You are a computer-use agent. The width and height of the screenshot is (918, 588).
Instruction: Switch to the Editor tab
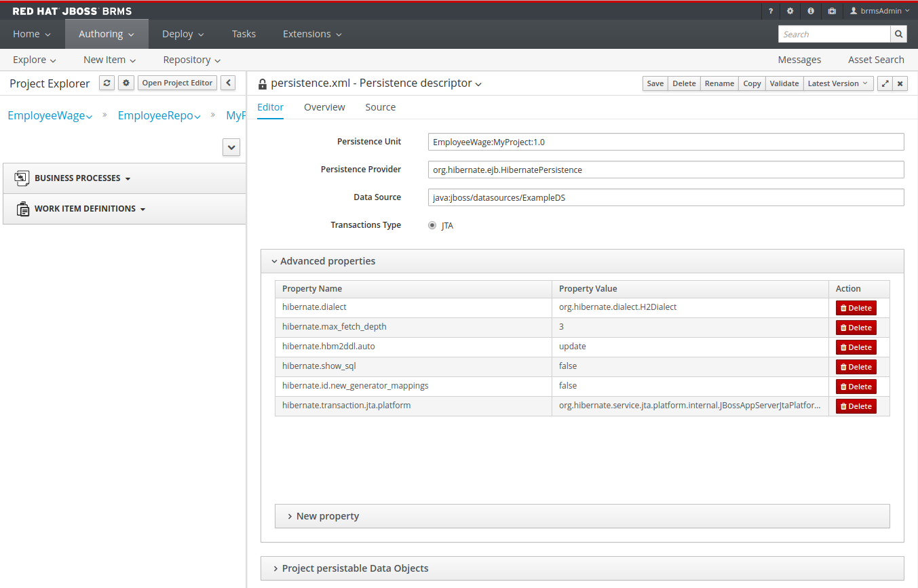[270, 107]
